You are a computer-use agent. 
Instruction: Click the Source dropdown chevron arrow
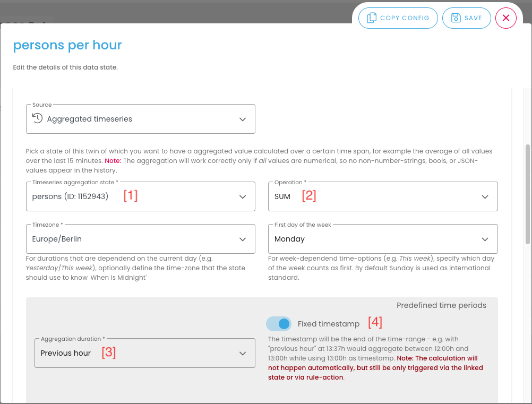(x=243, y=119)
